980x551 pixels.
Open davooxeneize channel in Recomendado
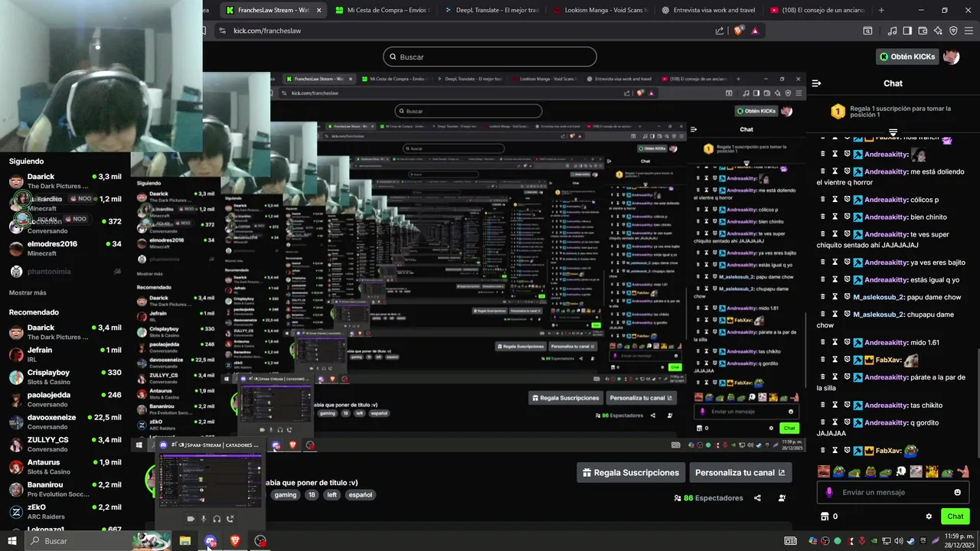65,422
